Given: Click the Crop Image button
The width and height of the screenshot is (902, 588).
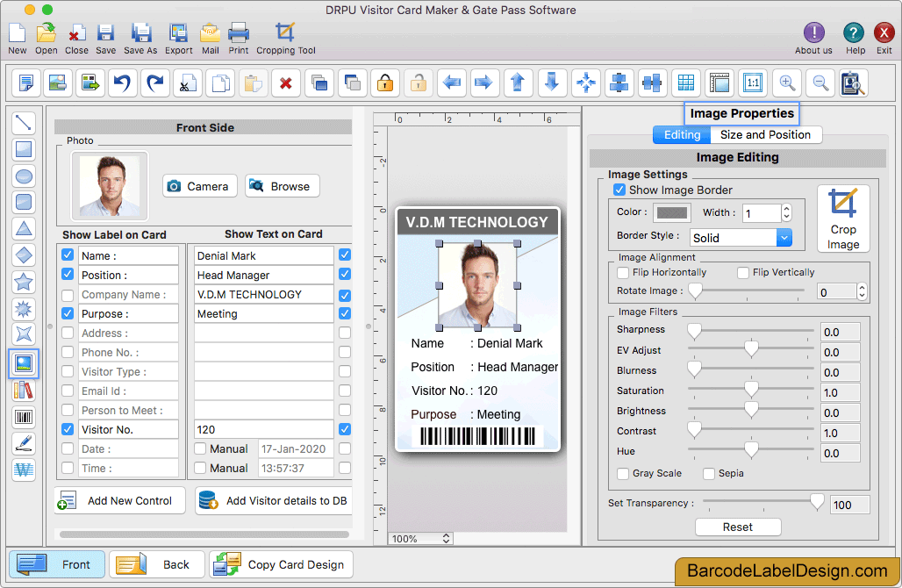Looking at the screenshot, I should 842,219.
